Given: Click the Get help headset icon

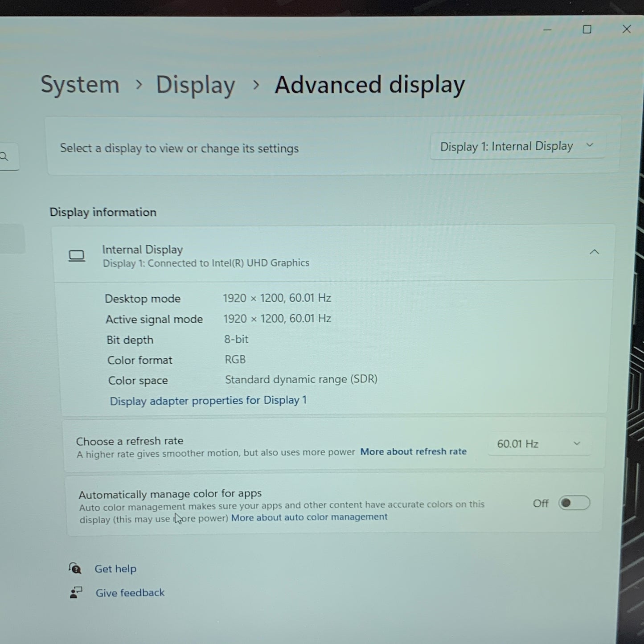Looking at the screenshot, I should pyautogui.click(x=75, y=569).
